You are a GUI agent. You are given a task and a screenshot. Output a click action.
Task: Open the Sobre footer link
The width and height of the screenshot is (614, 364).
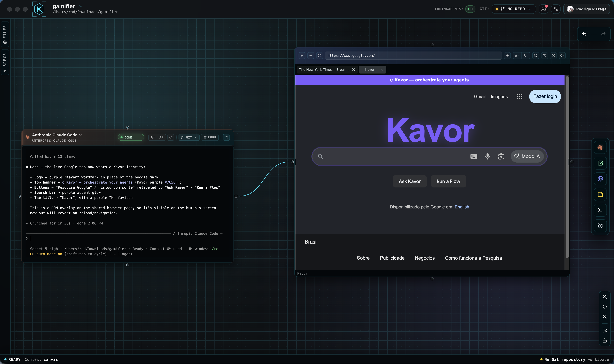[363, 258]
